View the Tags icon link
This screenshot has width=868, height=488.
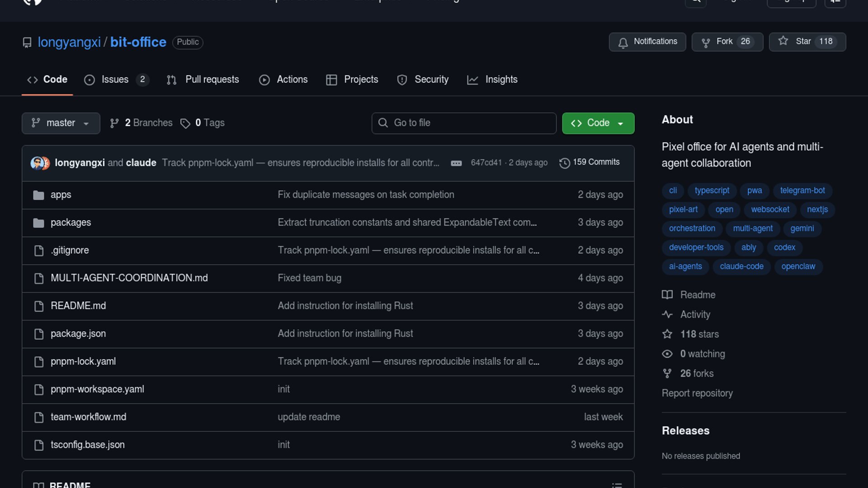185,123
